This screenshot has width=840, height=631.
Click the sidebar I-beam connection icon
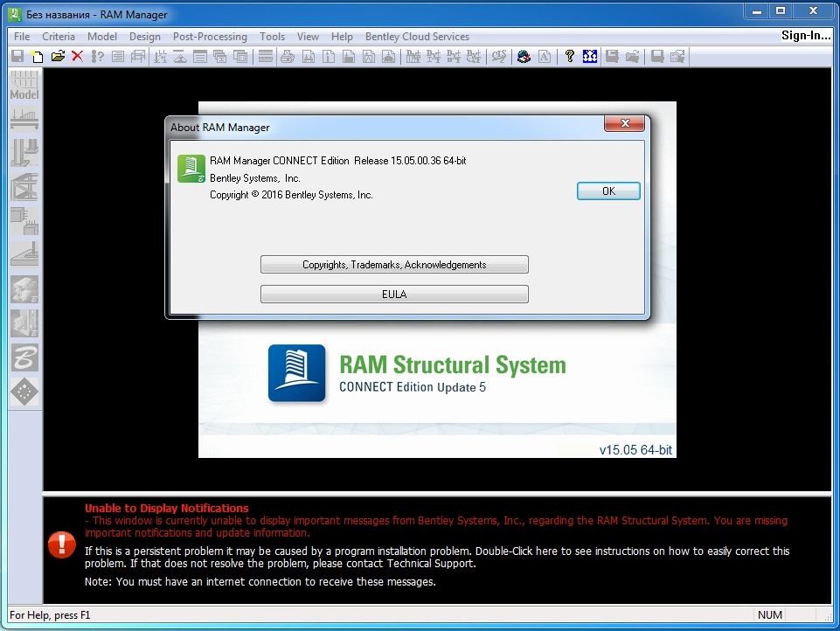tap(24, 289)
